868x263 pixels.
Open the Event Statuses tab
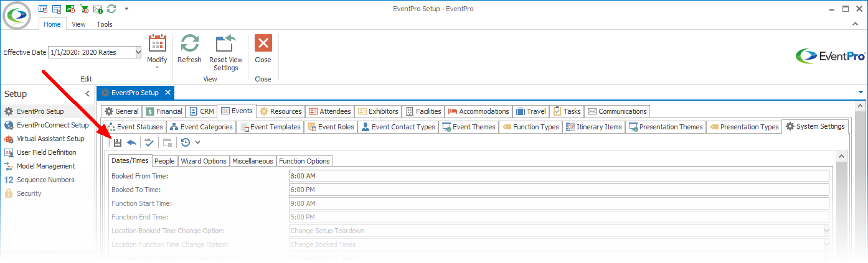tap(134, 127)
